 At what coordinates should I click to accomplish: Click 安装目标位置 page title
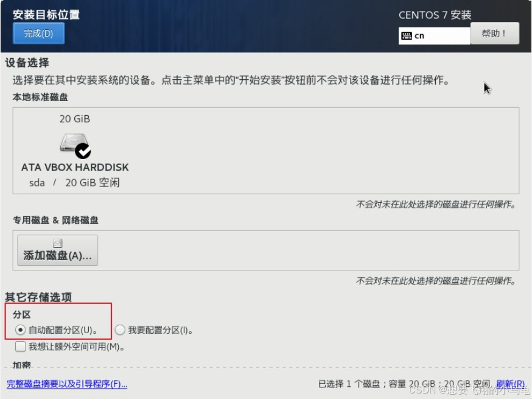[x=46, y=15]
